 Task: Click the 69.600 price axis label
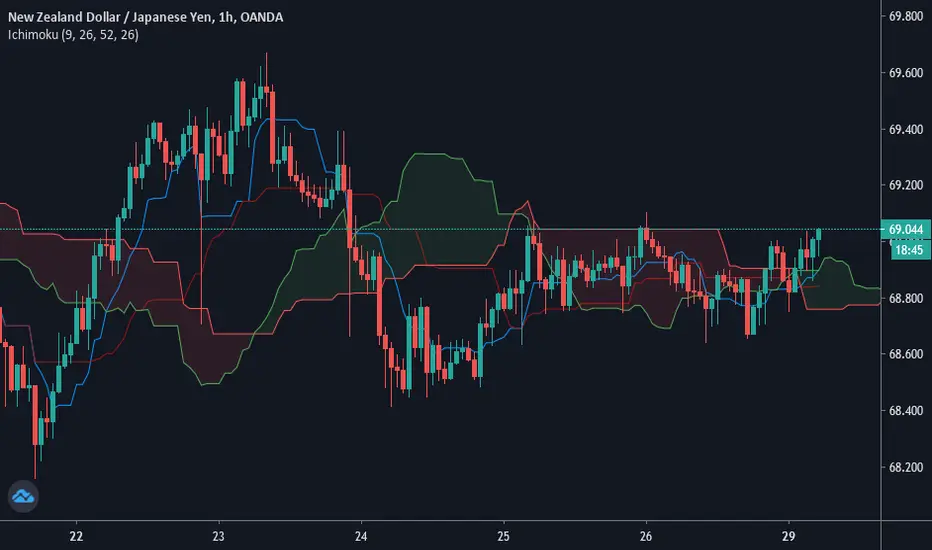[x=906, y=73]
